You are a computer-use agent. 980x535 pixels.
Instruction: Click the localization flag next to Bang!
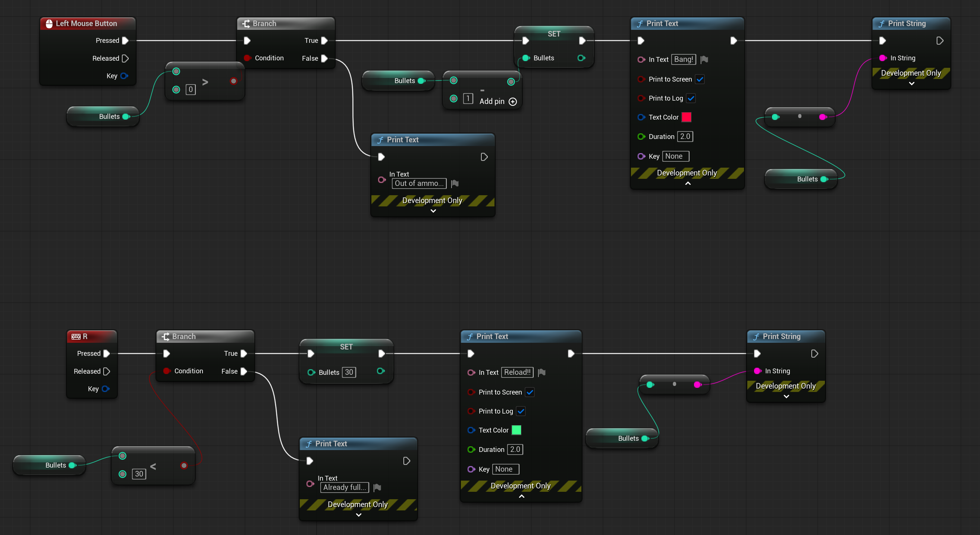click(x=704, y=59)
